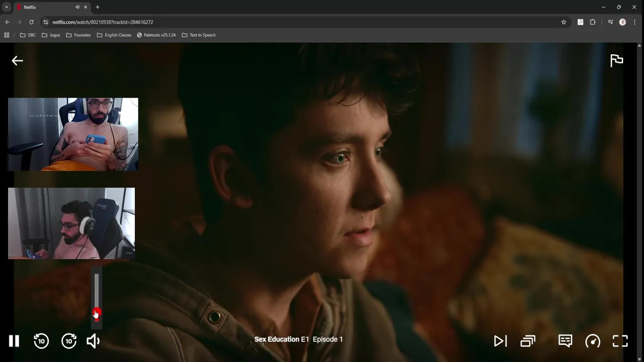Open the English Classes bookmark folder
Screen dimensions: 644x362
114,35
